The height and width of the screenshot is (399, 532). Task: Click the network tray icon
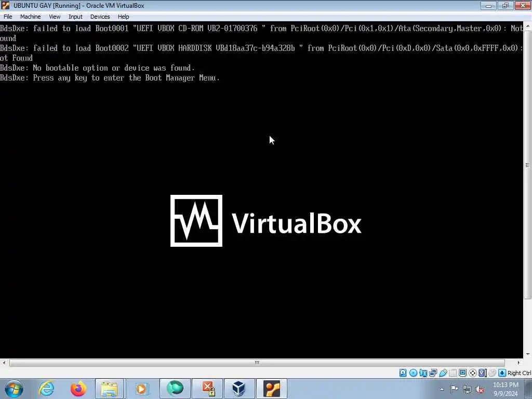click(x=467, y=390)
